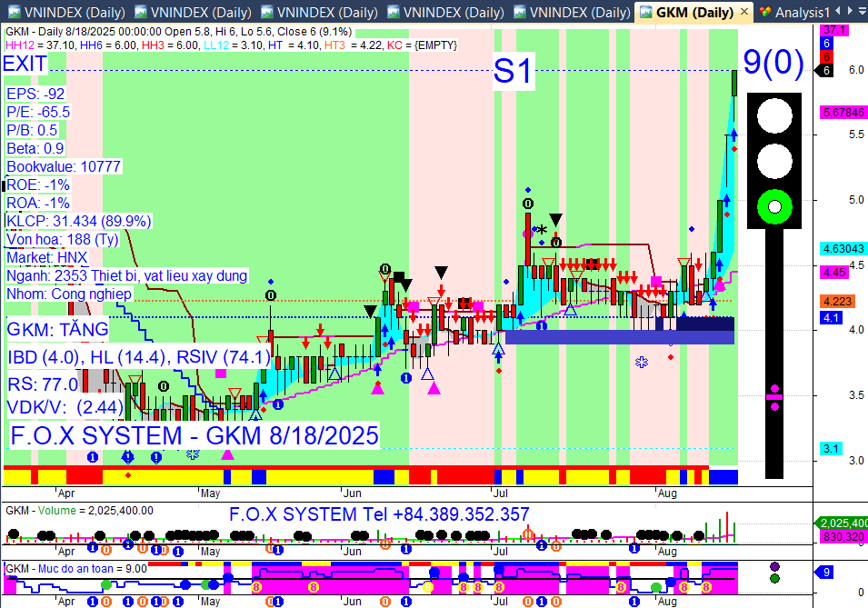Click the green dot right of the Muc do an toan pane
This screenshot has width=868, height=608.
tap(774, 579)
